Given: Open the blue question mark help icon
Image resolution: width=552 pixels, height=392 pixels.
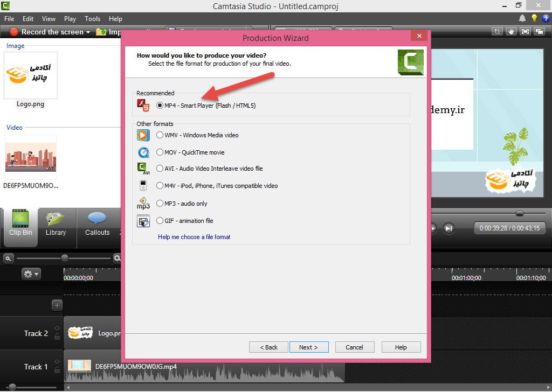Looking at the screenshot, I should (x=546, y=18).
